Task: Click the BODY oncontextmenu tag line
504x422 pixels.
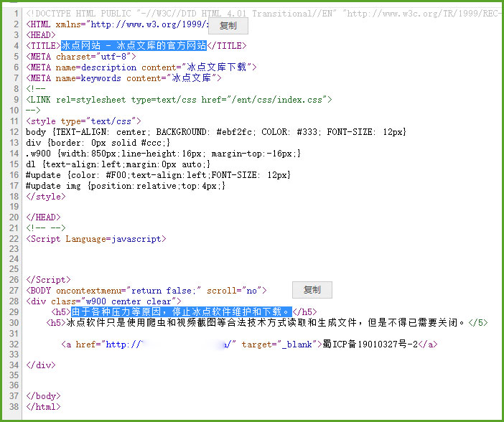Action: [146, 291]
